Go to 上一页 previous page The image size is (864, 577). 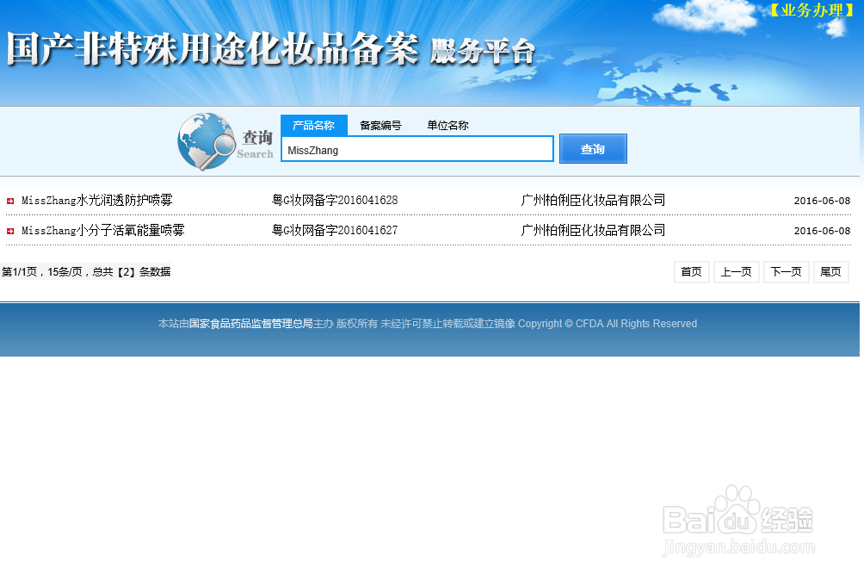736,272
